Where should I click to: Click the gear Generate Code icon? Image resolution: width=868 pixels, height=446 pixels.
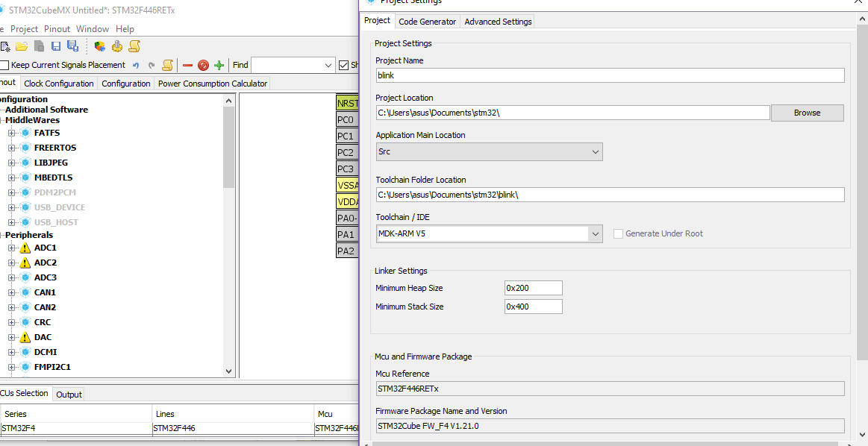point(117,46)
